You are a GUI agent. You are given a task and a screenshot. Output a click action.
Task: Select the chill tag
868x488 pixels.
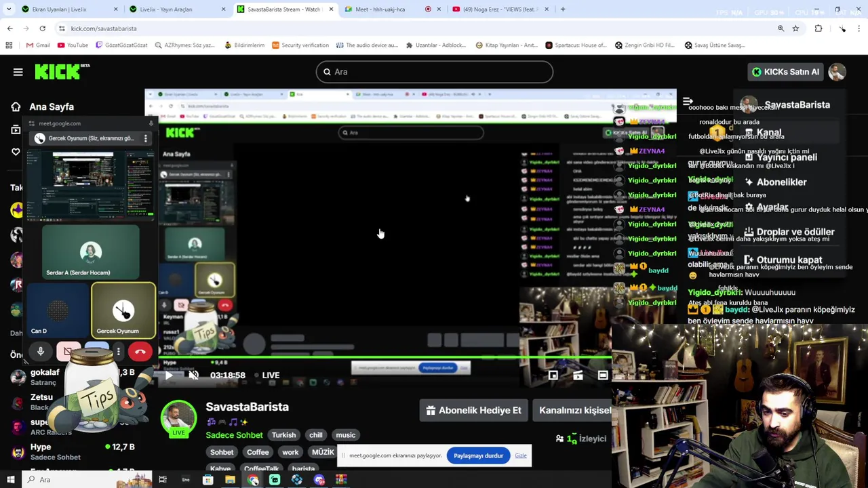[316, 435]
